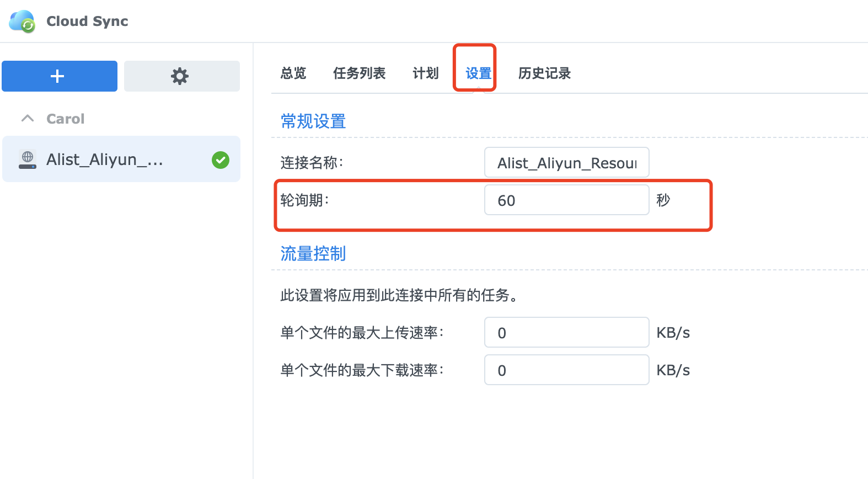
Task: Click the Carol group label
Action: (x=65, y=119)
